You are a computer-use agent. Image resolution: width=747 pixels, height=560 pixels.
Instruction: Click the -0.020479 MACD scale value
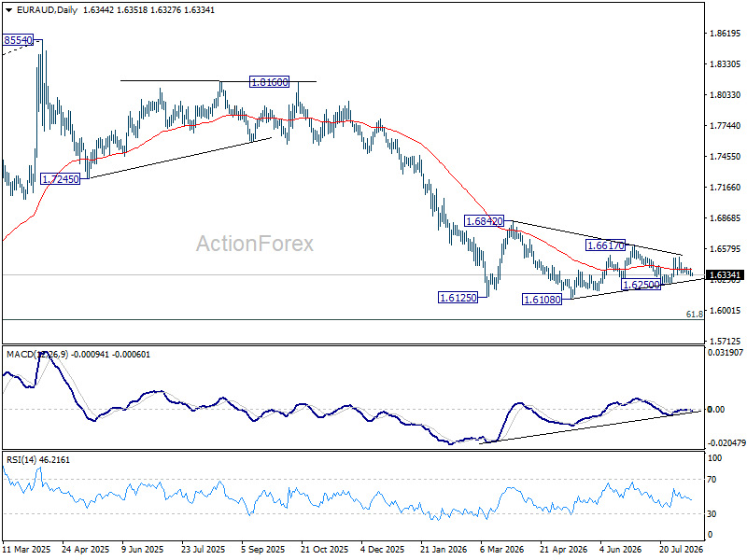tap(726, 442)
